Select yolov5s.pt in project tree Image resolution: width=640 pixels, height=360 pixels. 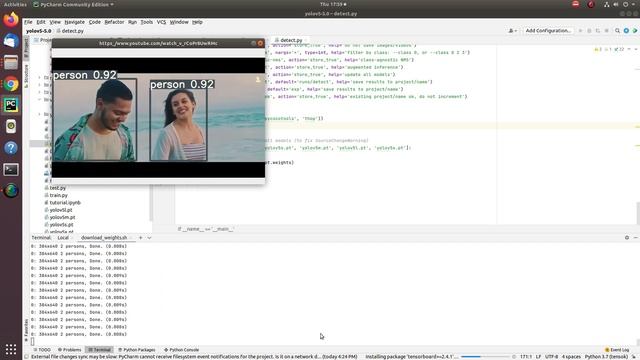tap(61, 225)
